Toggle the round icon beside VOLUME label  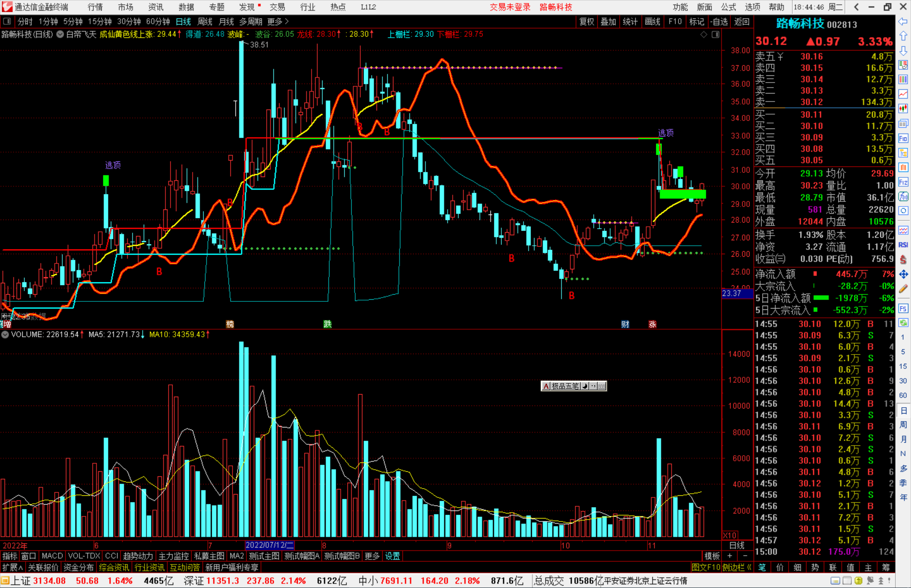coord(5,335)
